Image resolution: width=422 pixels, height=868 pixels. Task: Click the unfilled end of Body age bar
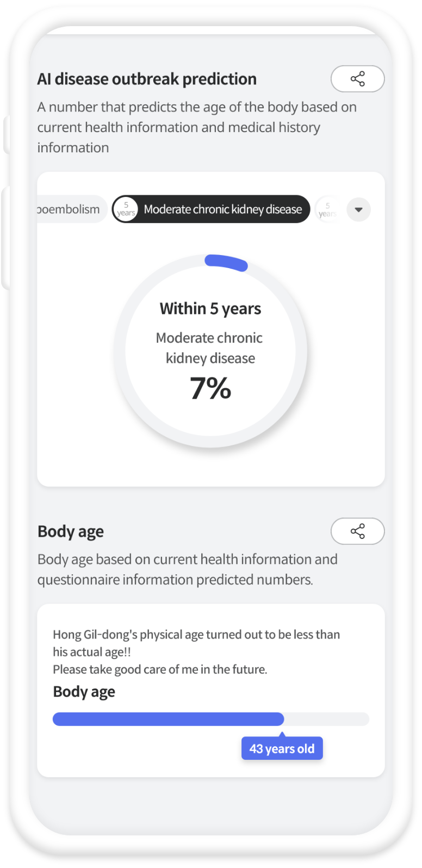click(x=326, y=719)
